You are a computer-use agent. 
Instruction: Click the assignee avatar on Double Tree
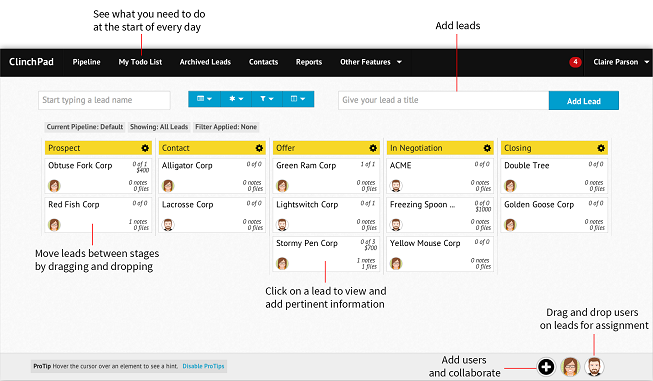point(510,185)
